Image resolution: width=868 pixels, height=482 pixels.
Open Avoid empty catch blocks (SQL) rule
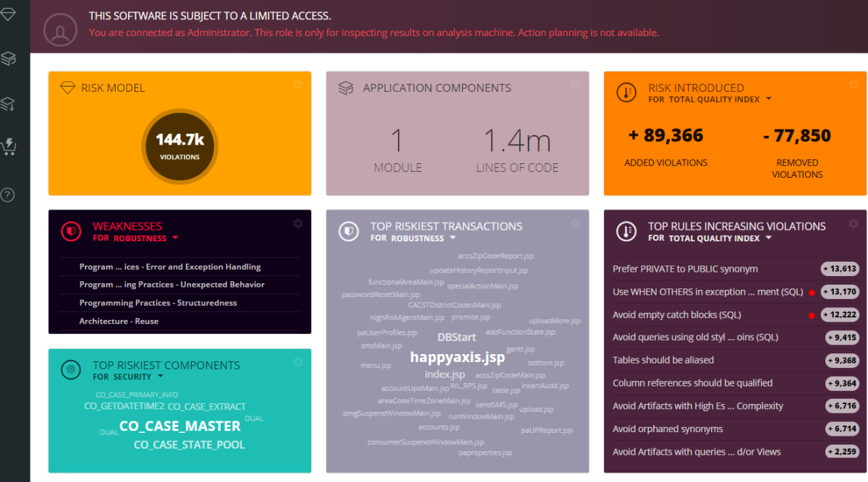[676, 314]
